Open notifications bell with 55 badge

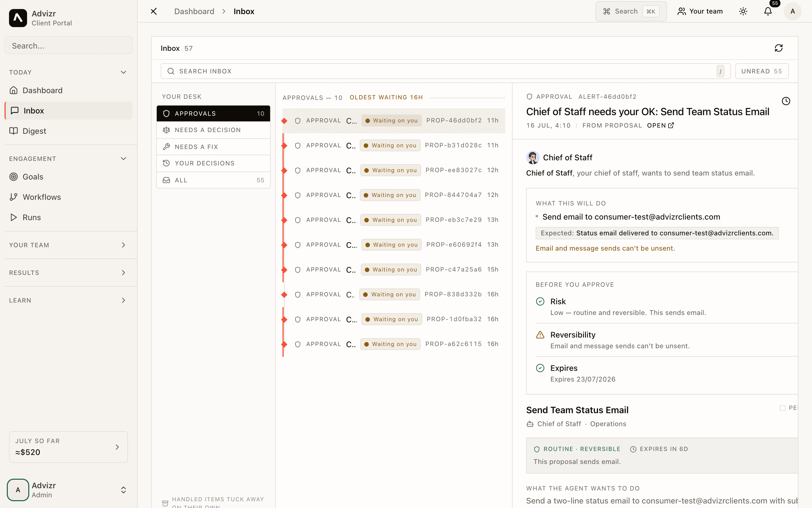coord(768,11)
